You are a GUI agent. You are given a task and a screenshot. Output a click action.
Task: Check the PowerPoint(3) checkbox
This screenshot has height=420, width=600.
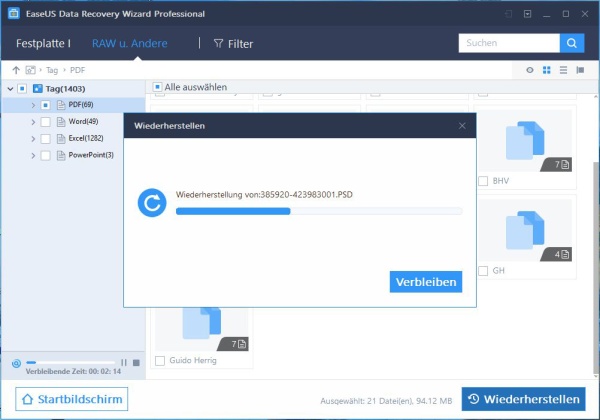pos(46,155)
